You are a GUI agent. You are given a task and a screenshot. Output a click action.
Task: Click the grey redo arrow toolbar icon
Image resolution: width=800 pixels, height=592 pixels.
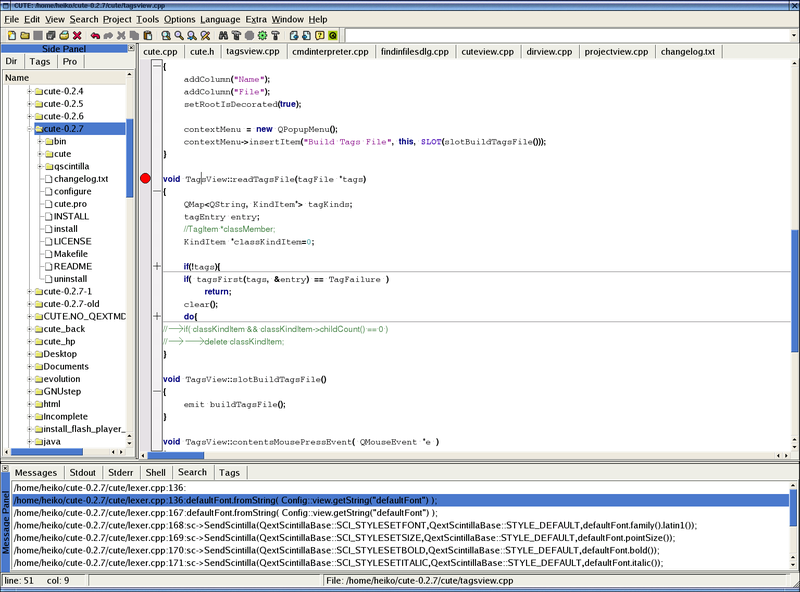pyautogui.click(x=108, y=36)
